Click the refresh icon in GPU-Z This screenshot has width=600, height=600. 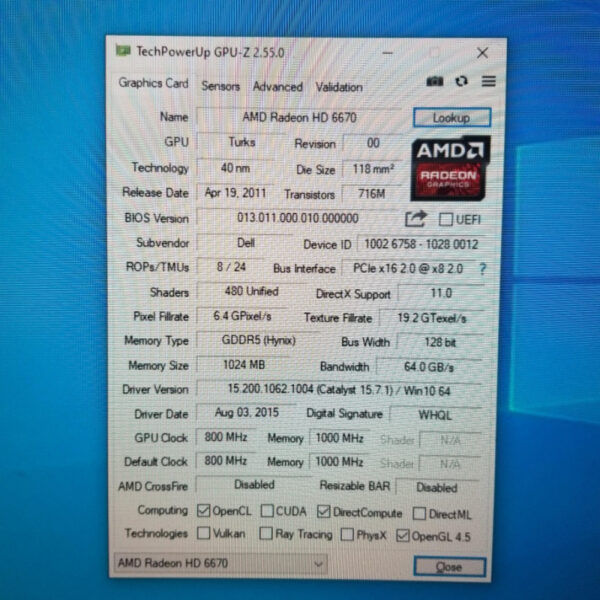461,82
